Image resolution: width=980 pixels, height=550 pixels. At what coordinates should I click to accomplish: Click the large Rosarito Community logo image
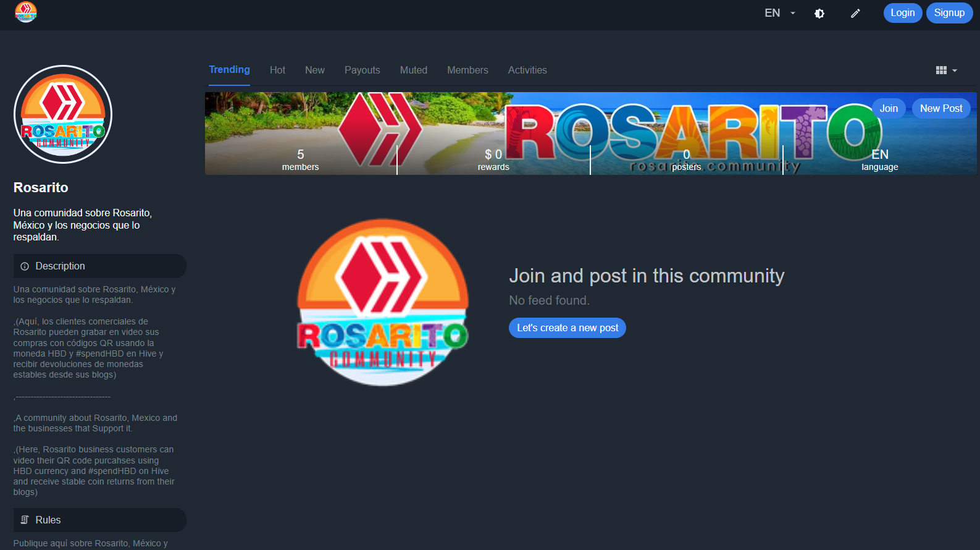(383, 302)
